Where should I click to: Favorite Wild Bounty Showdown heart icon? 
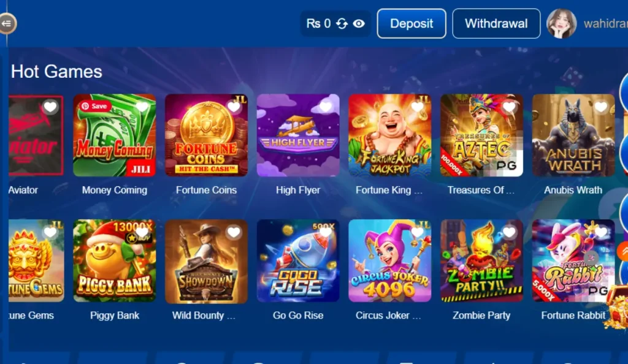(234, 232)
